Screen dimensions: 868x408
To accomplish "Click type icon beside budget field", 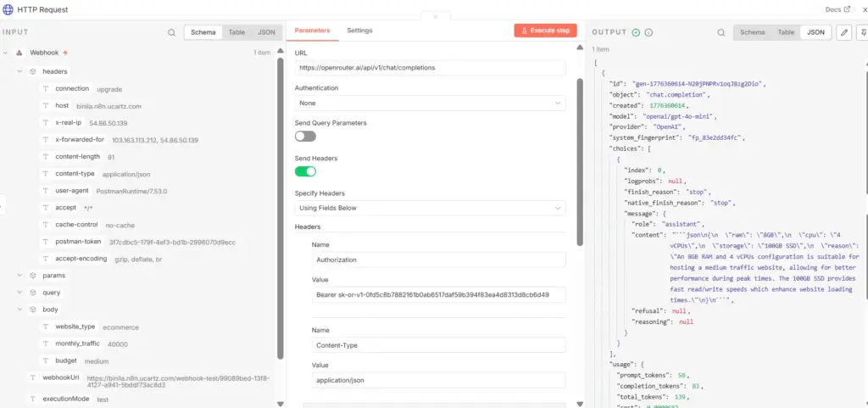I will (x=46, y=360).
